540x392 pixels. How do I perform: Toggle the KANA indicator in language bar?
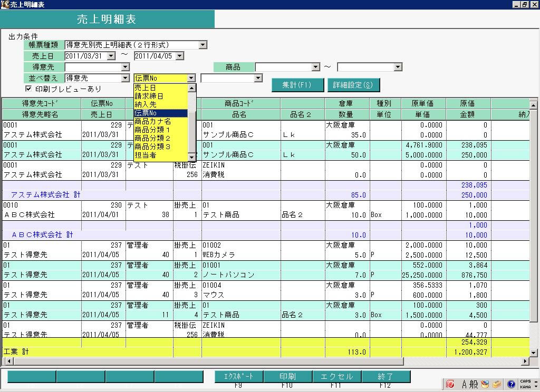click(525, 387)
